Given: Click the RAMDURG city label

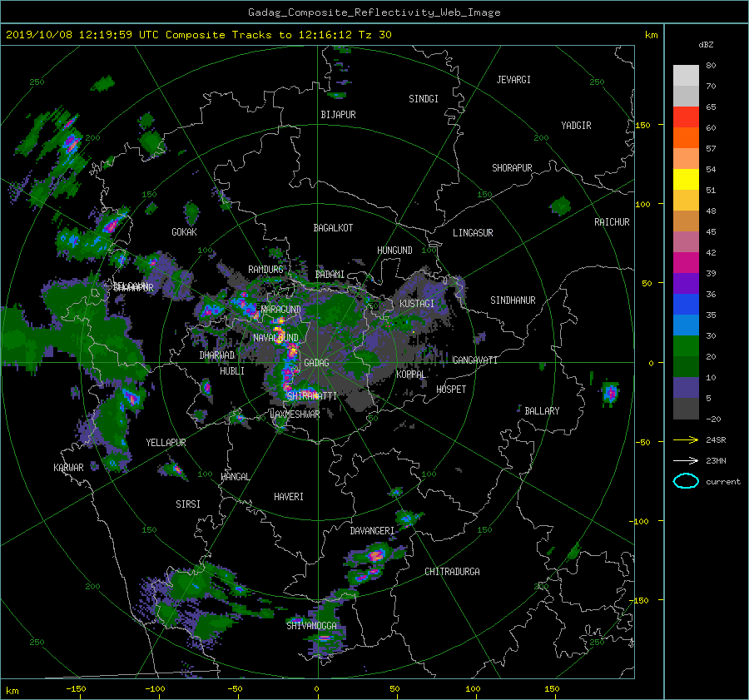Looking at the screenshot, I should [265, 270].
